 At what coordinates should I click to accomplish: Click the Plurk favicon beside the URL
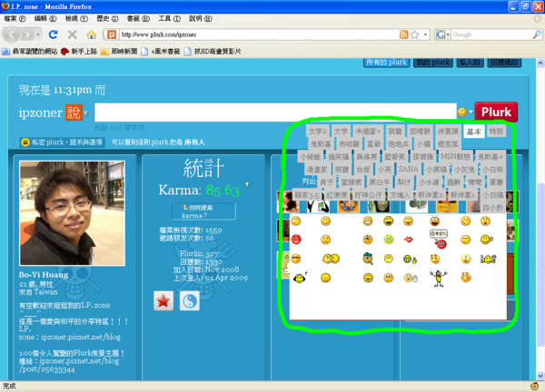(x=112, y=34)
